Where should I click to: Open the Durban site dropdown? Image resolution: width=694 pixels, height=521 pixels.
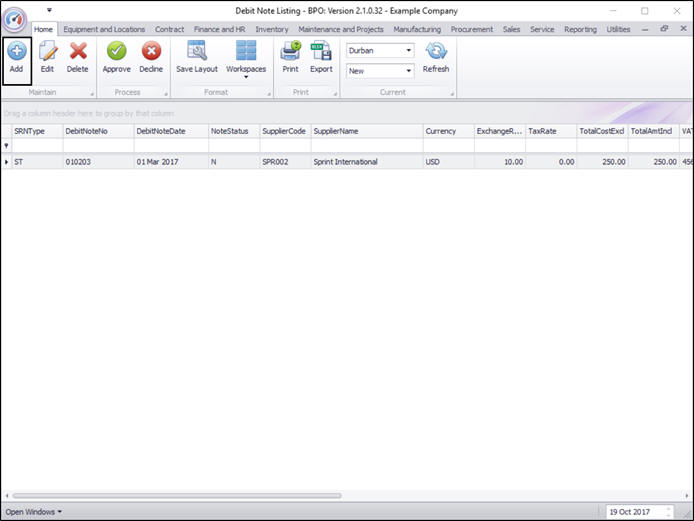tap(409, 50)
